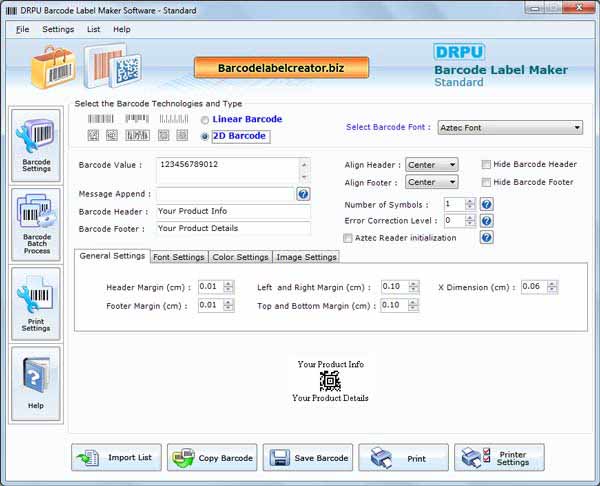Open the Align Header dropdown
Viewport: 600px width, 486px height.
pyautogui.click(x=431, y=165)
